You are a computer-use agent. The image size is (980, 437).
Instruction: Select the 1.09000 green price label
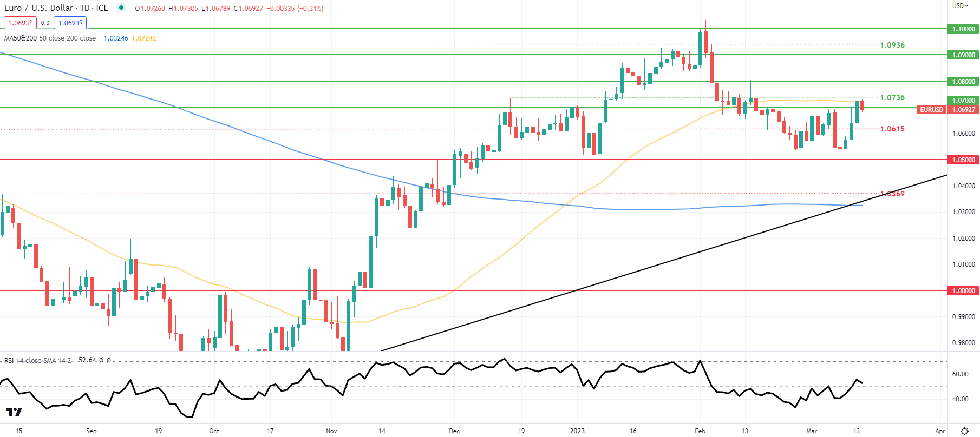pos(964,55)
